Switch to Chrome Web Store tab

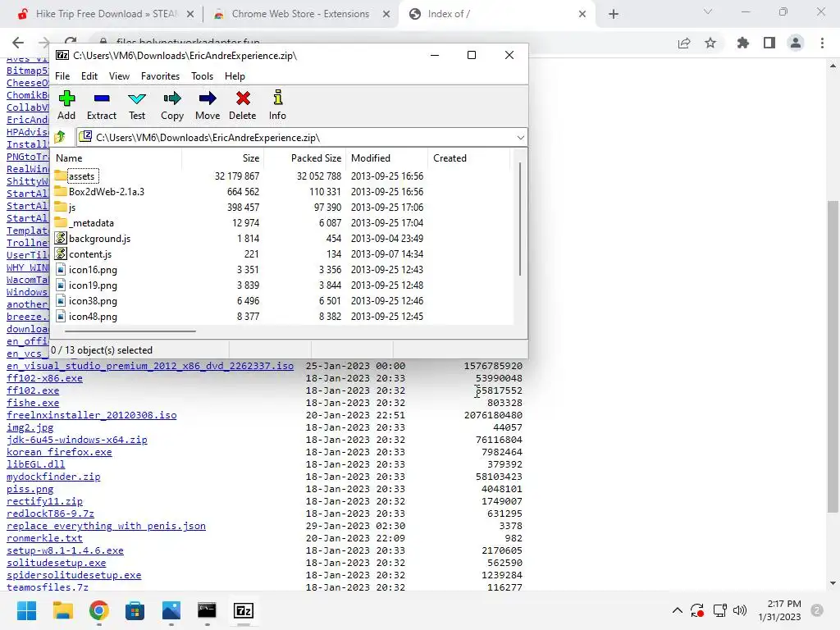click(x=301, y=14)
